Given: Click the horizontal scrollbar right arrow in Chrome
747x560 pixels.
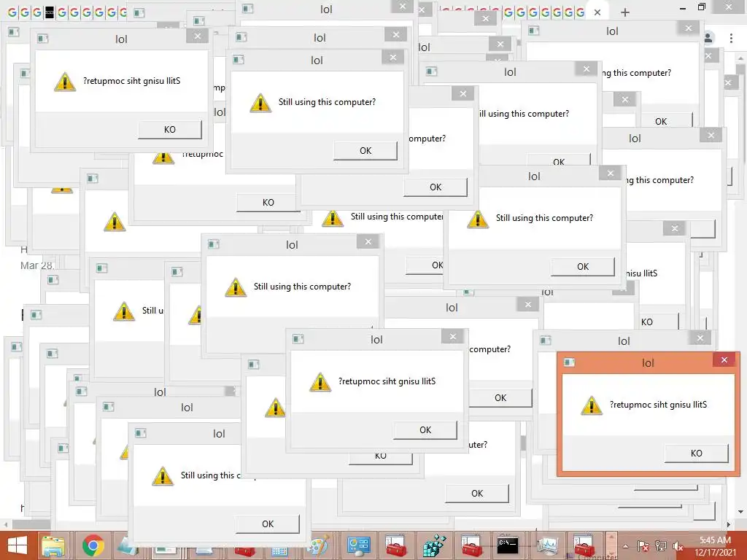Looking at the screenshot, I should (x=729, y=524).
